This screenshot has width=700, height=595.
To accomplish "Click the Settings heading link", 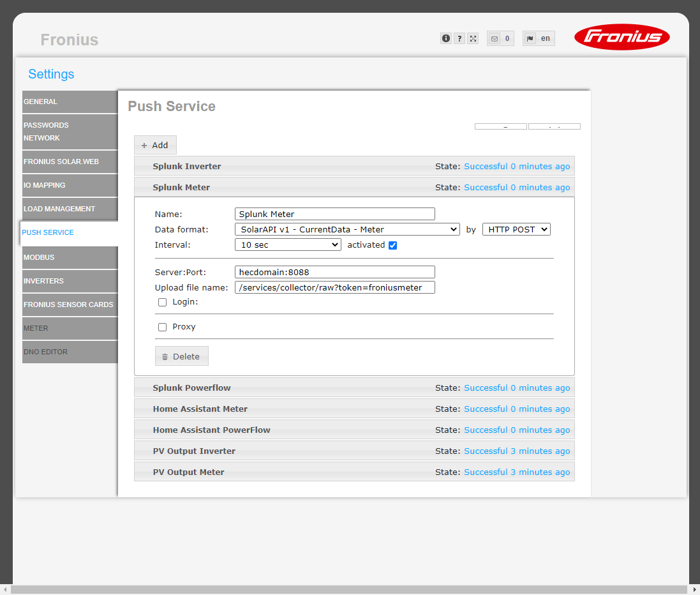I will point(51,74).
